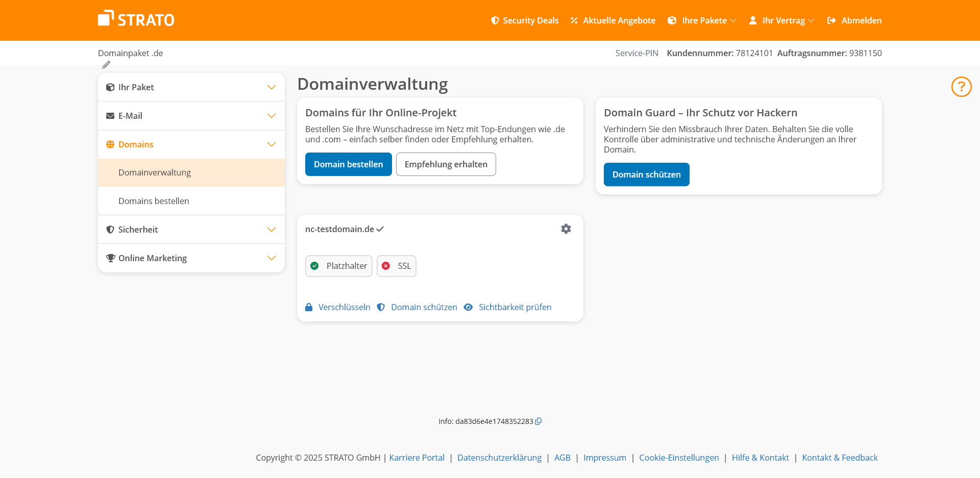Click the shield icon beside Domain schützen link
Image resolution: width=980 pixels, height=478 pixels.
(x=381, y=307)
